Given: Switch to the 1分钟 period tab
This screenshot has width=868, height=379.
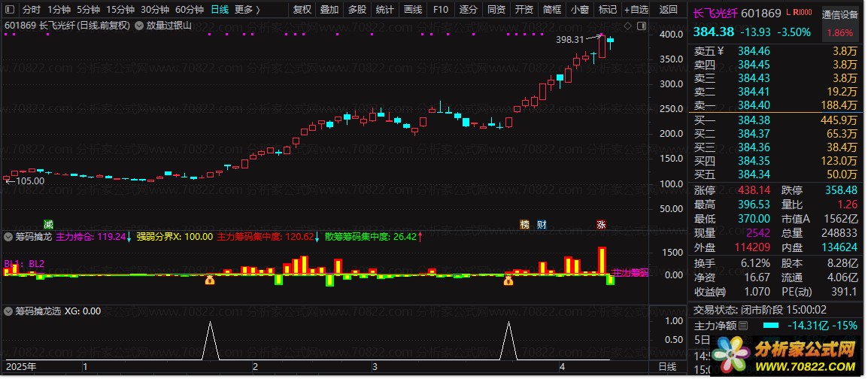Looking at the screenshot, I should tap(59, 10).
